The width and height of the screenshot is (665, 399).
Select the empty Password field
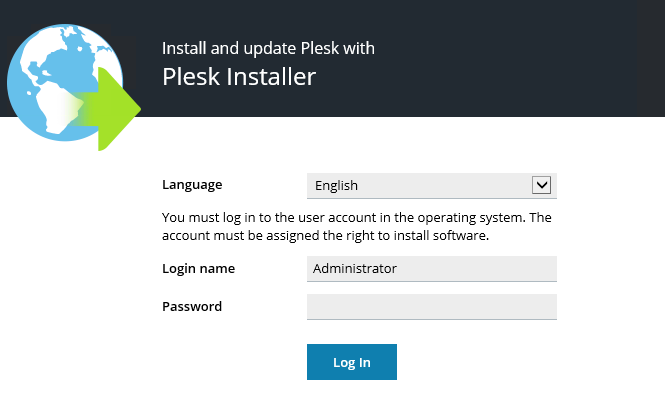(x=431, y=307)
